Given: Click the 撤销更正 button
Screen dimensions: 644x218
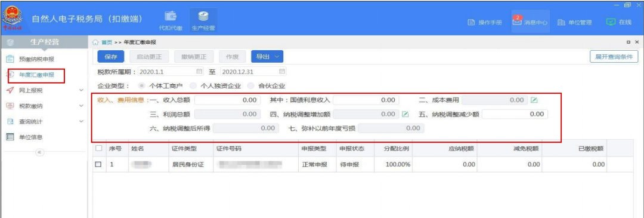Looking at the screenshot, I should (193, 57).
